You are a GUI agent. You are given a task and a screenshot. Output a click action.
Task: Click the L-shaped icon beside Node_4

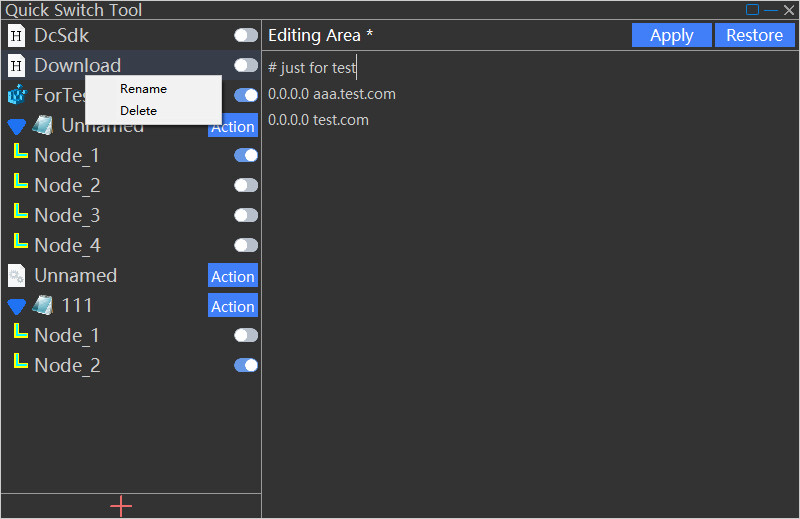[20, 243]
